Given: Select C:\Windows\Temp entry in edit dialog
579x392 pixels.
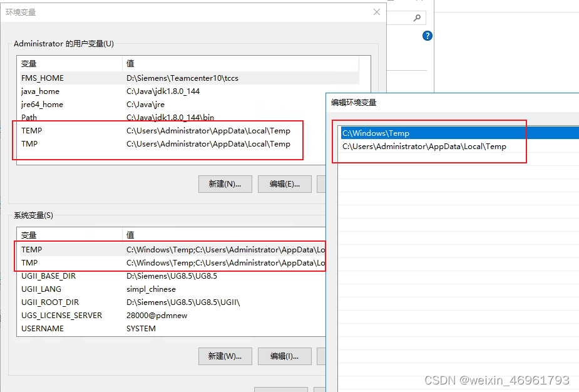Looking at the screenshot, I should [x=376, y=133].
